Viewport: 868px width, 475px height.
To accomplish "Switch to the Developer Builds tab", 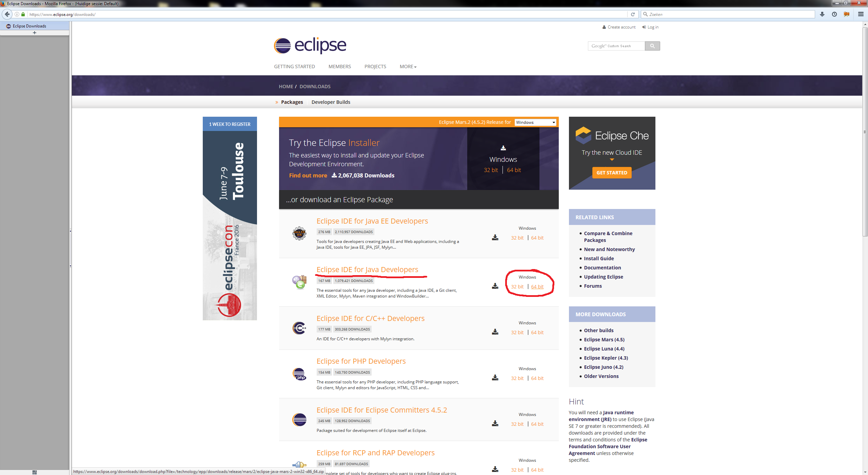I will (331, 102).
